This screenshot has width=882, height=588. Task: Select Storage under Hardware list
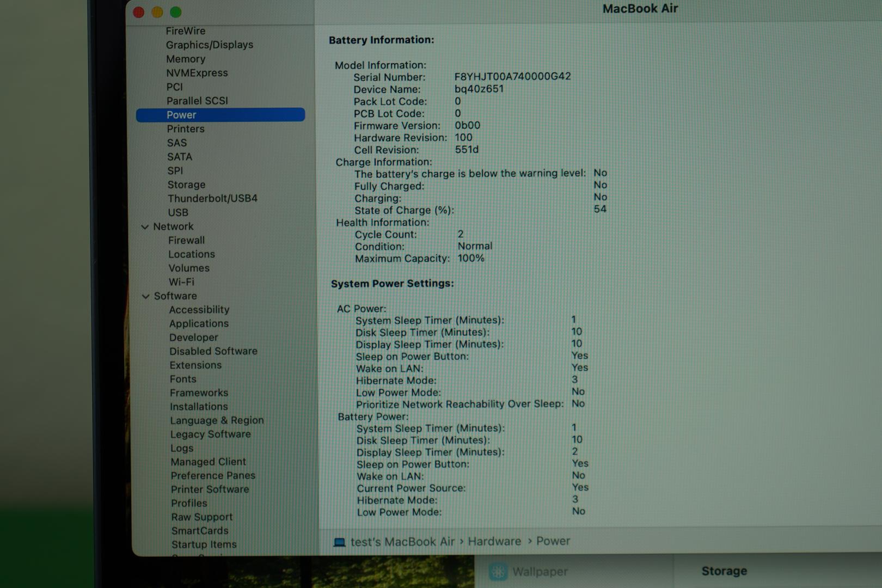186,185
